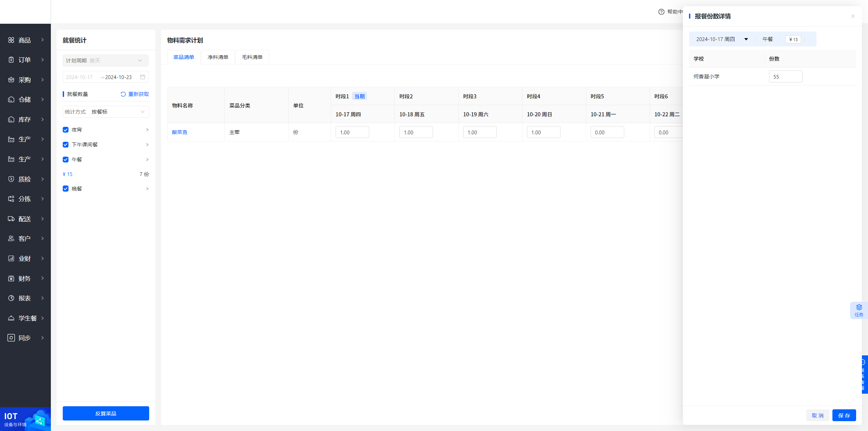This screenshot has width=868, height=431.
Task: Click the 重新获取 refresh icon
Action: coord(123,94)
